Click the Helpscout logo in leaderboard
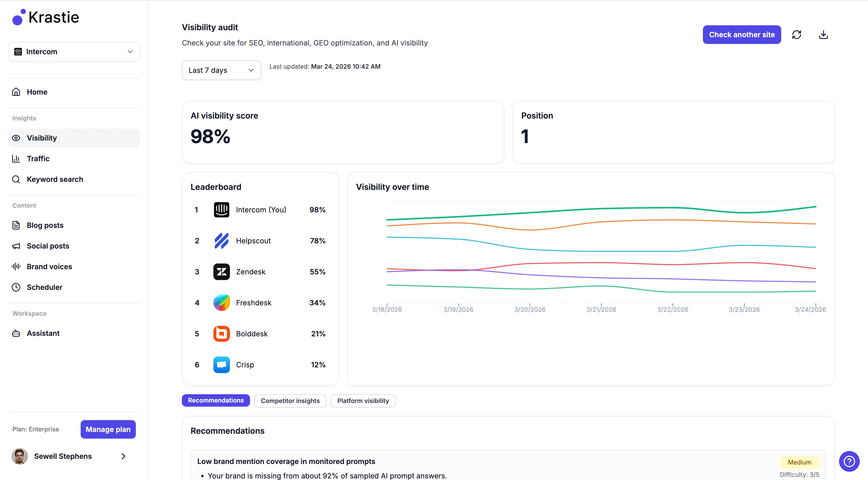Screen dimensions: 868x480 pyautogui.click(x=221, y=241)
